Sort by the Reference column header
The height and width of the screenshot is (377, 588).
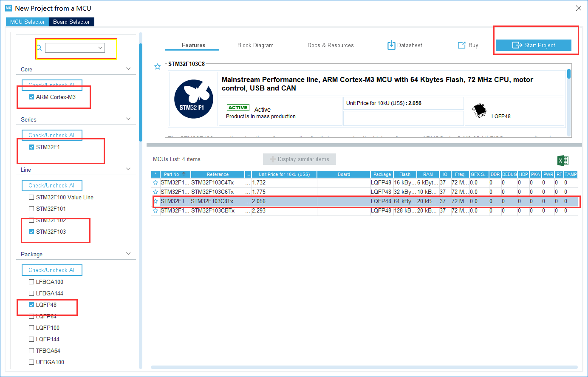click(218, 174)
